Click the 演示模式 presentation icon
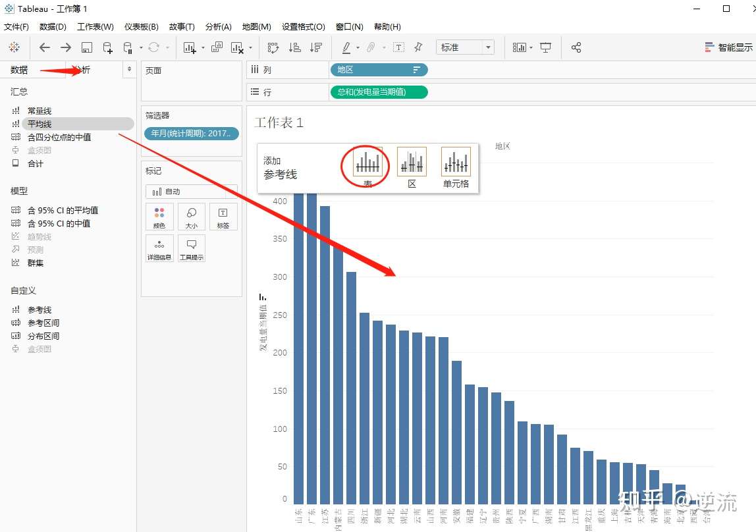This screenshot has width=756, height=532. pyautogui.click(x=545, y=47)
